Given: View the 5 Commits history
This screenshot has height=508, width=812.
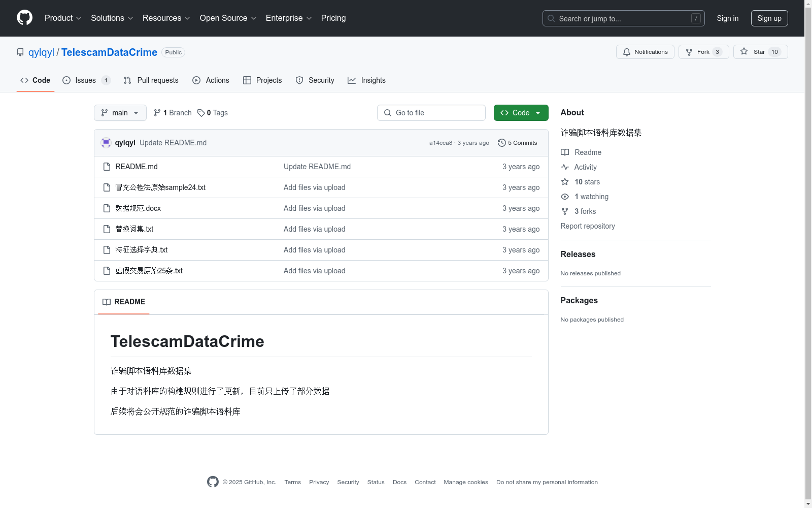Looking at the screenshot, I should 518,143.
